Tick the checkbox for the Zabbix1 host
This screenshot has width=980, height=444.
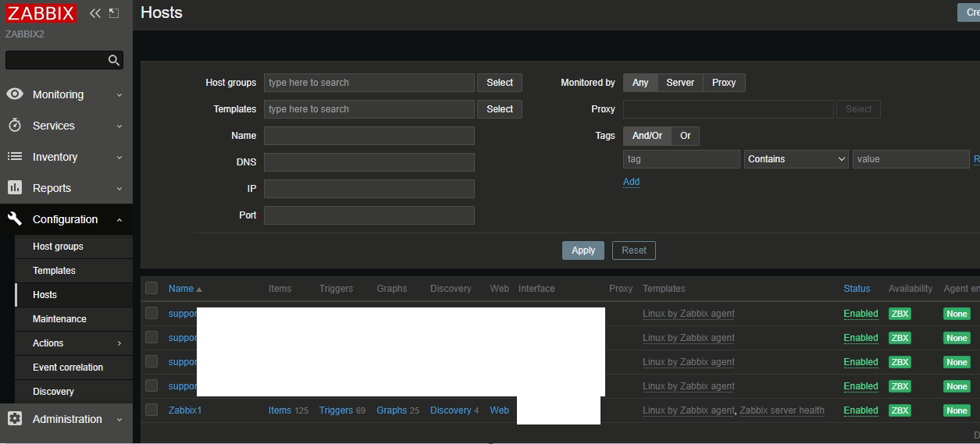(151, 410)
